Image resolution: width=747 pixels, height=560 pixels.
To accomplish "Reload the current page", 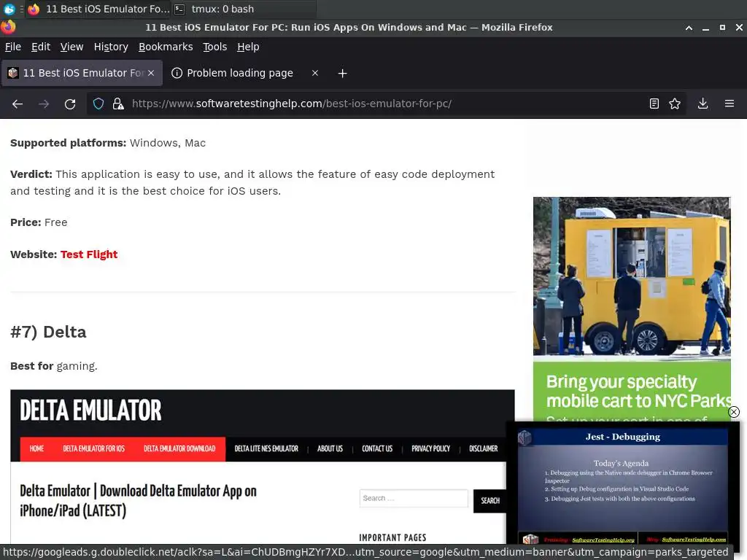I will 70,104.
